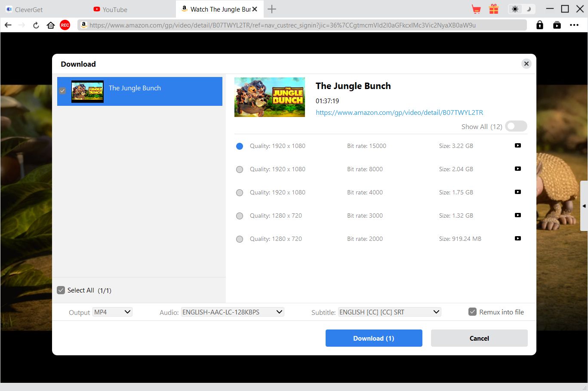The width and height of the screenshot is (588, 391).
Task: Open the gift box icon
Action: click(x=494, y=9)
